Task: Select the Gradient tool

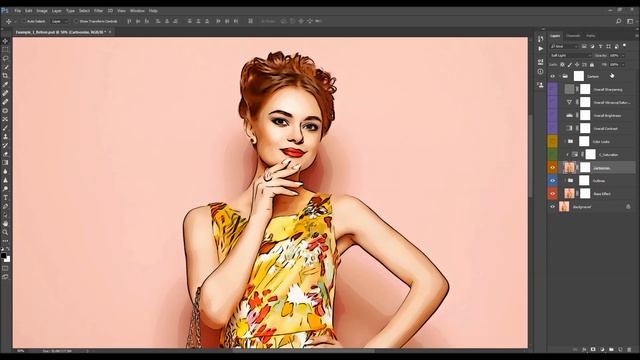Action: pyautogui.click(x=5, y=163)
